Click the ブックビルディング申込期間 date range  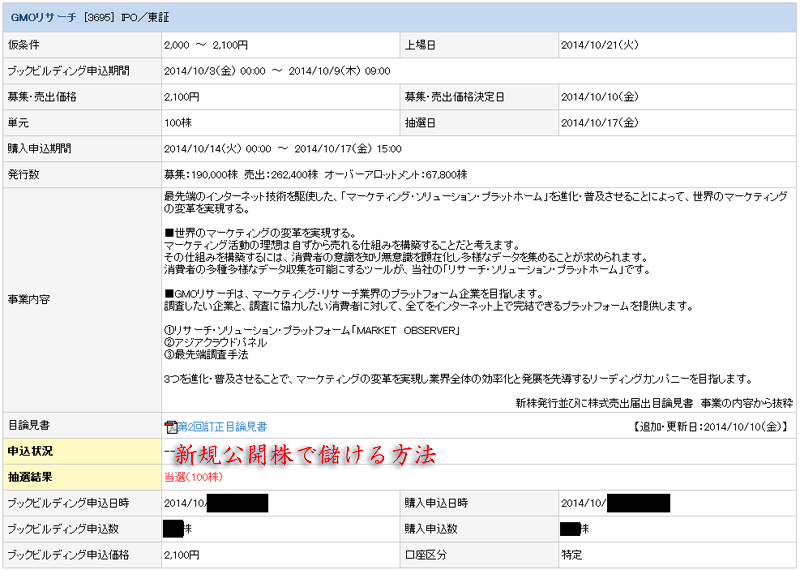click(277, 71)
